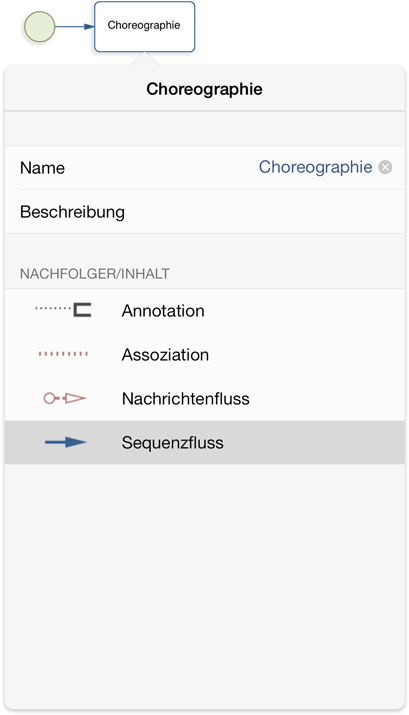Click the Choreographie task box on canvas
409x715 pixels.
[x=145, y=27]
